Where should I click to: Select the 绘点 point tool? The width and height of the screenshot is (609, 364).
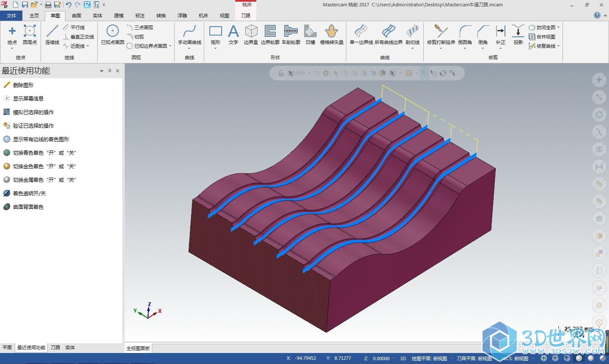(12, 34)
